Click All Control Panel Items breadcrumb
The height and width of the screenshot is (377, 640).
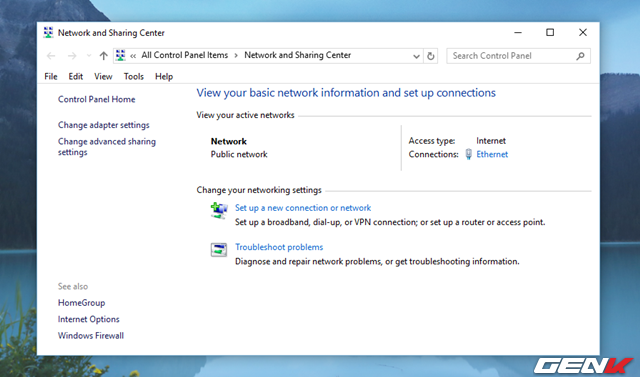click(x=184, y=55)
